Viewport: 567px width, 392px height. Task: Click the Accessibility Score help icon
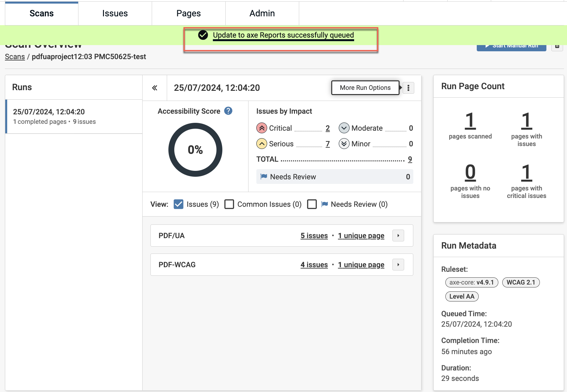click(x=228, y=111)
